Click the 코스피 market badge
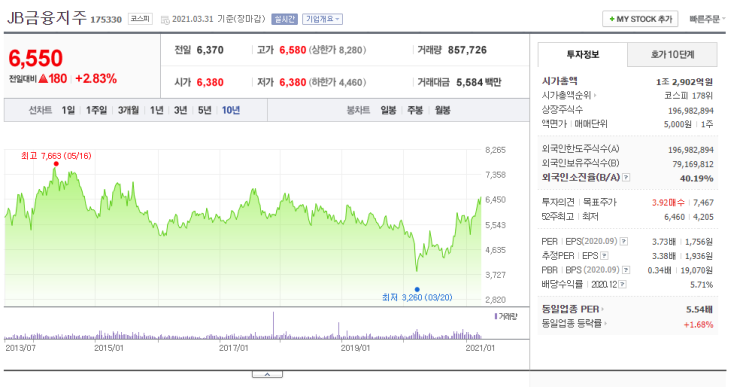The height and width of the screenshot is (387, 743). click(140, 19)
